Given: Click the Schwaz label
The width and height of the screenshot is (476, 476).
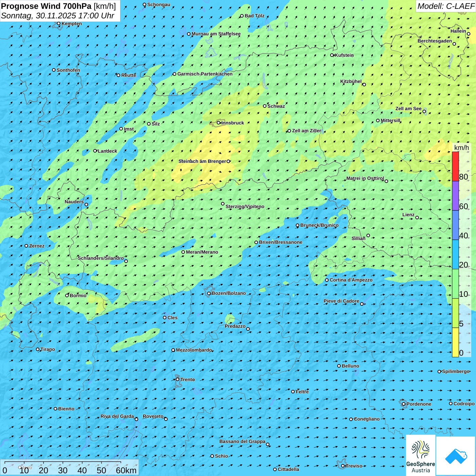Looking at the screenshot, I should tap(276, 106).
